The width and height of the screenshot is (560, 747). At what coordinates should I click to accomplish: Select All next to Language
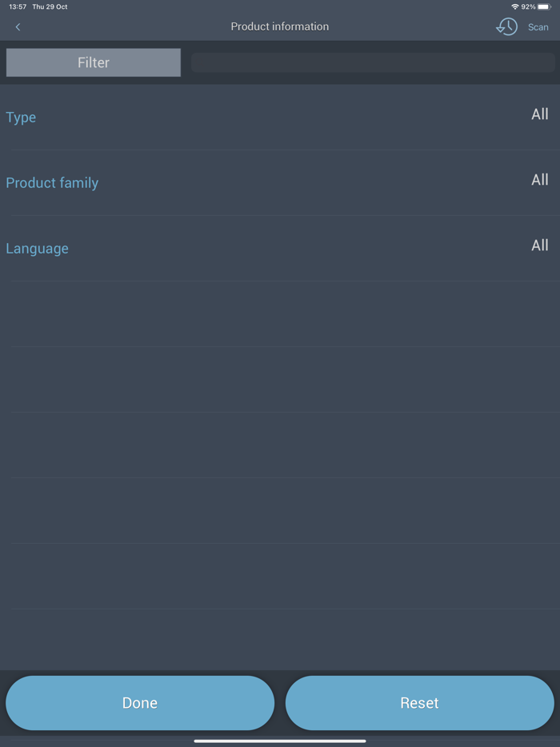540,245
